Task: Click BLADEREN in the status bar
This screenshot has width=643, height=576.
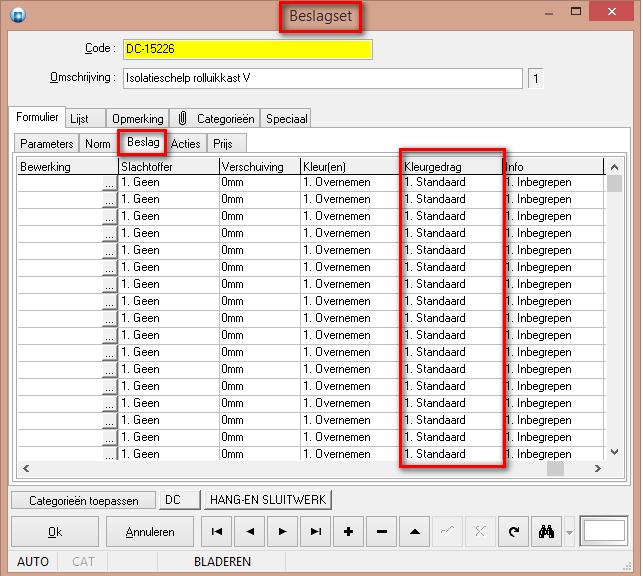Action: coord(222,562)
